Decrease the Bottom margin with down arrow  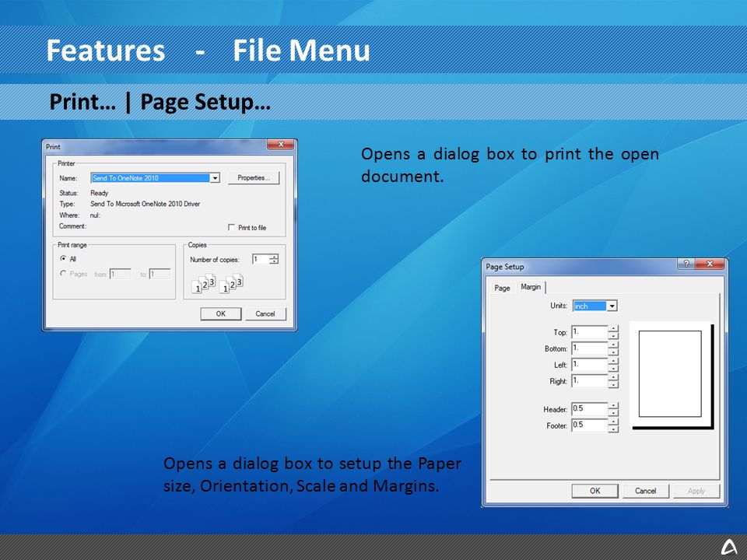614,352
